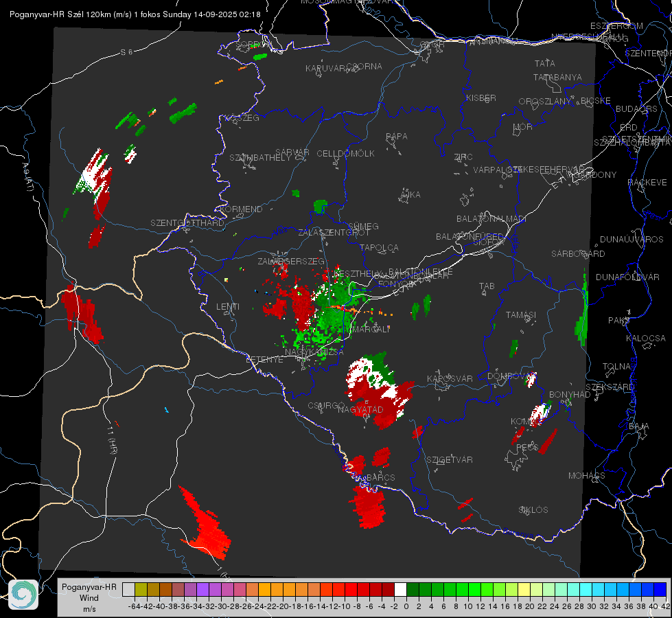
Task: Click the 'A 9 (AT)' road label
Action: point(28,176)
